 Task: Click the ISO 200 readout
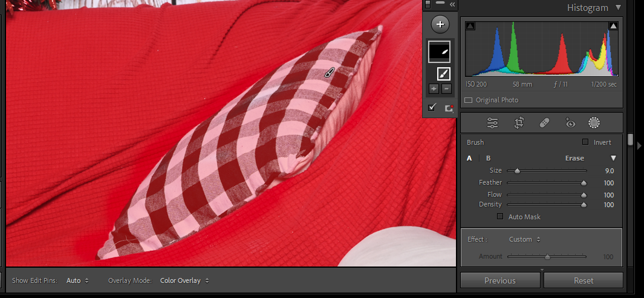pos(476,84)
